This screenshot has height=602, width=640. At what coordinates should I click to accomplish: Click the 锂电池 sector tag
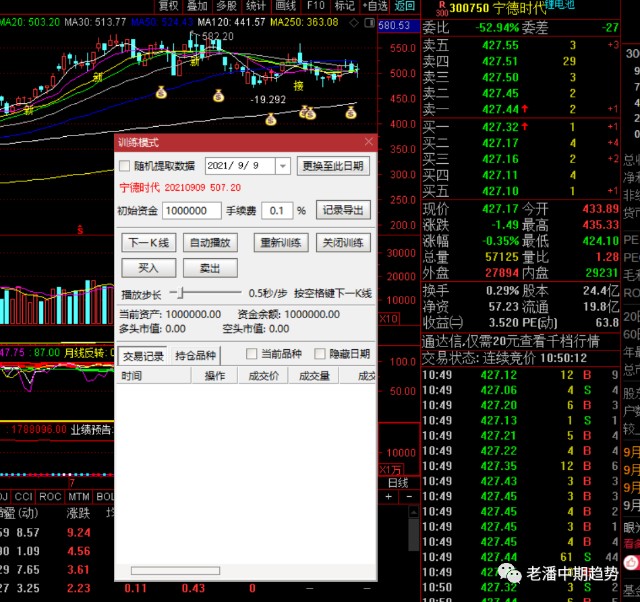[560, 4]
